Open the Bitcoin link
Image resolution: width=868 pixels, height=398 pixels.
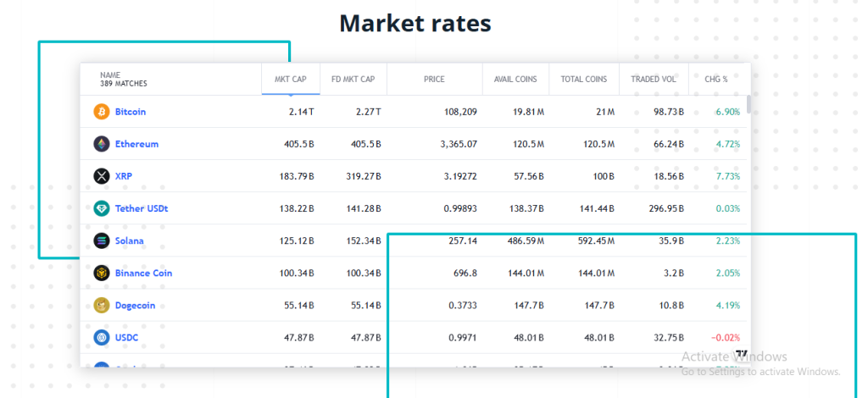(131, 112)
